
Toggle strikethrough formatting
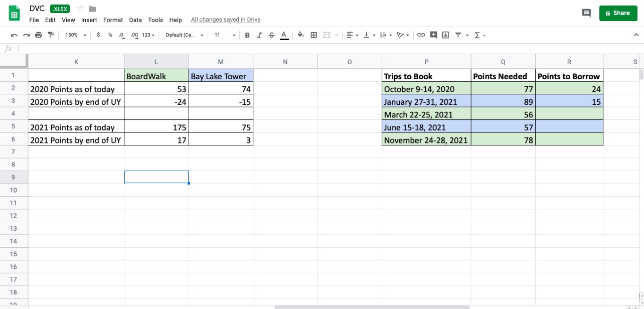(271, 35)
